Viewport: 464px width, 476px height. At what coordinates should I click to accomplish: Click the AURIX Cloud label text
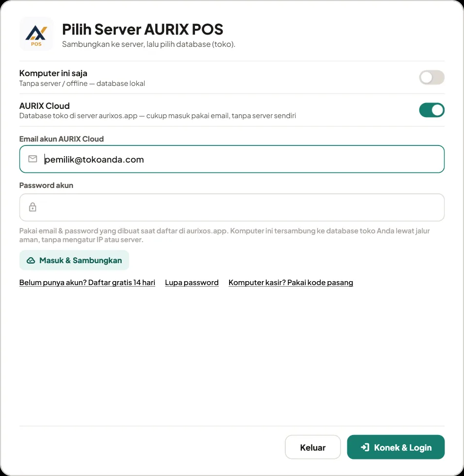(x=44, y=105)
